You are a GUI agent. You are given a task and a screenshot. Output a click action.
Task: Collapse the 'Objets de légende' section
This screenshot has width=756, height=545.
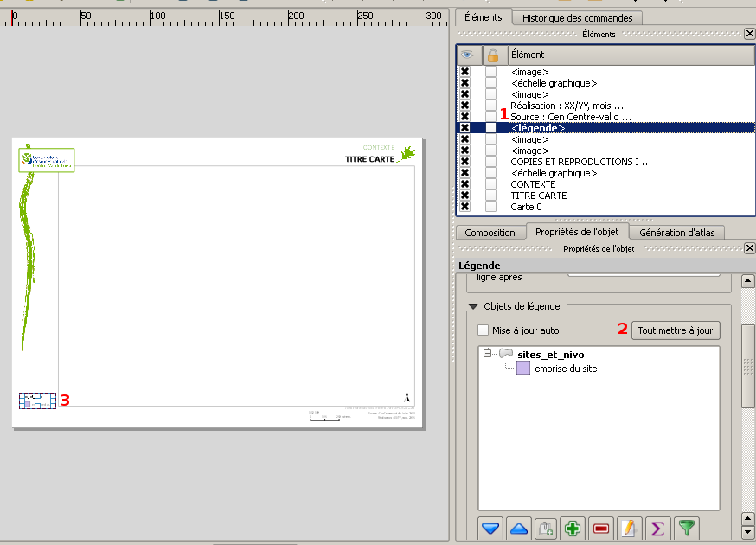pyautogui.click(x=473, y=306)
